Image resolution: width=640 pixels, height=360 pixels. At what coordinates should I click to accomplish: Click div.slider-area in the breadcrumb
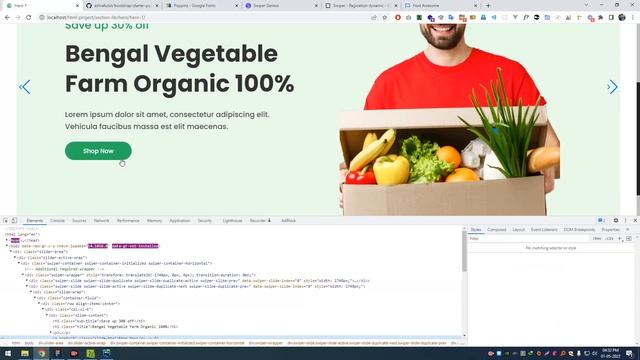(x=51, y=343)
